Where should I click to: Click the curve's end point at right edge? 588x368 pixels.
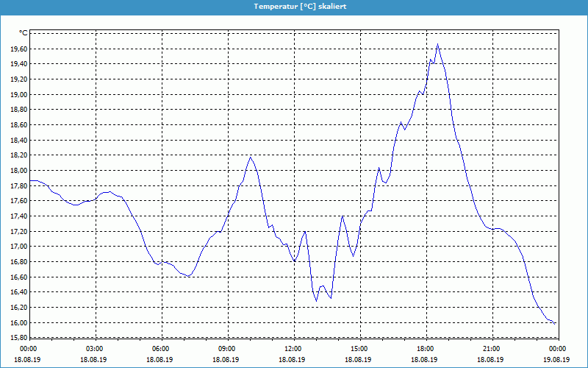click(556, 323)
